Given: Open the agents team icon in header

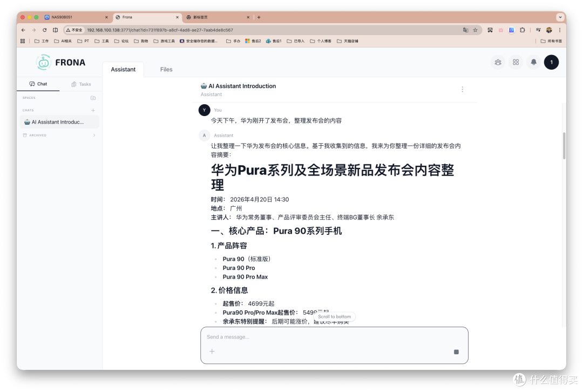Looking at the screenshot, I should click(498, 62).
